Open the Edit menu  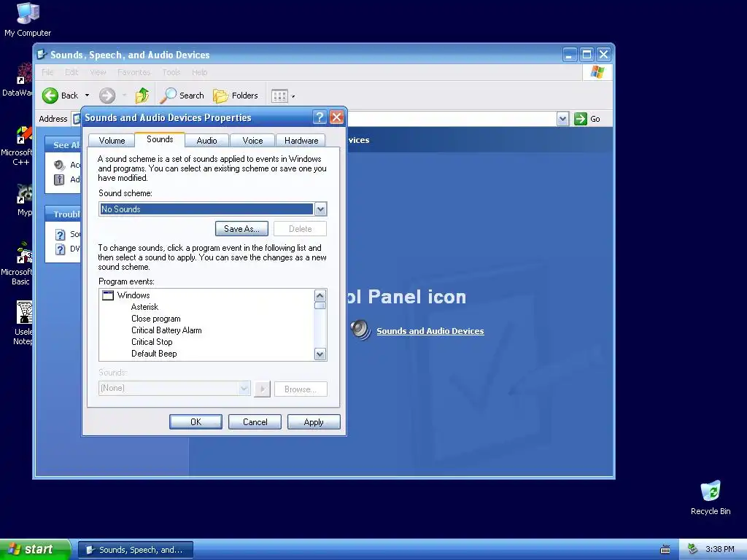click(x=71, y=72)
